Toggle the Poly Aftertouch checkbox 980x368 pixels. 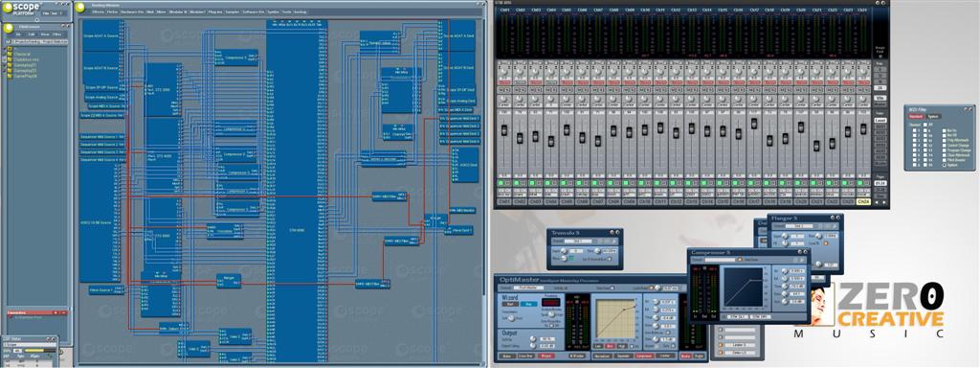click(945, 140)
